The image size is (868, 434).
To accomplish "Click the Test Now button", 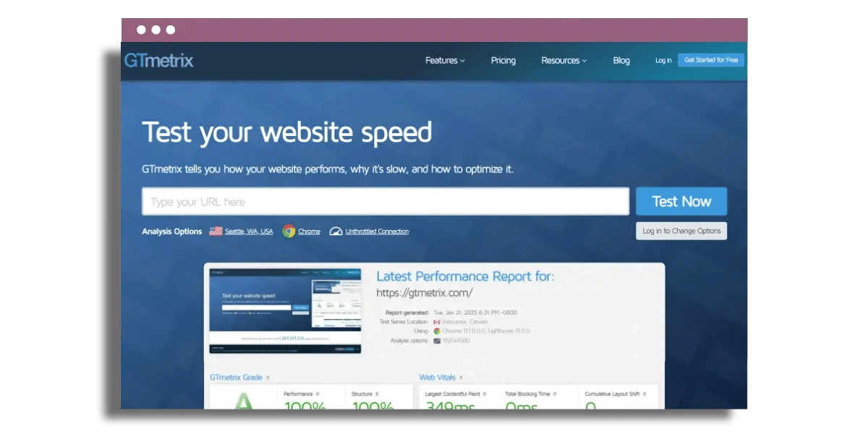I will coord(681,201).
